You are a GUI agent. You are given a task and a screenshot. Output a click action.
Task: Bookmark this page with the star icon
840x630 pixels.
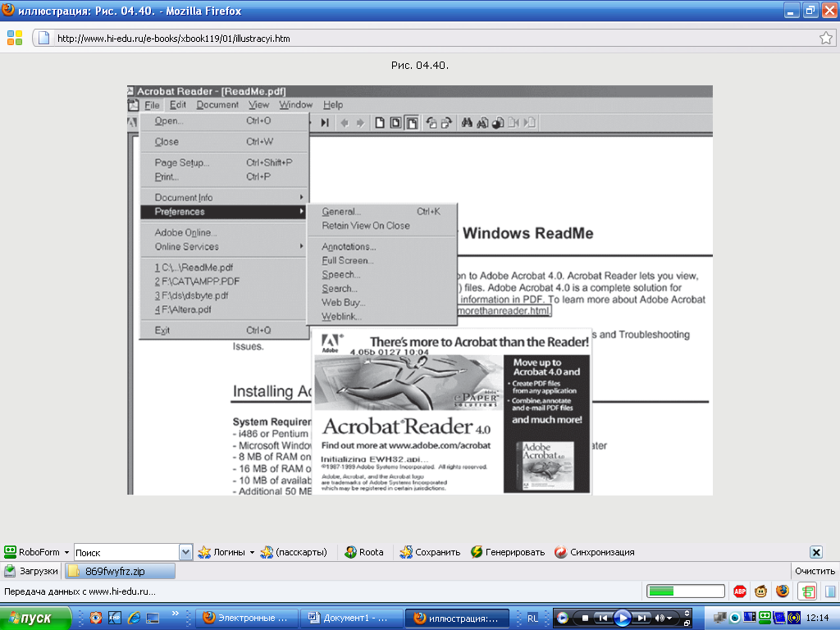point(825,38)
